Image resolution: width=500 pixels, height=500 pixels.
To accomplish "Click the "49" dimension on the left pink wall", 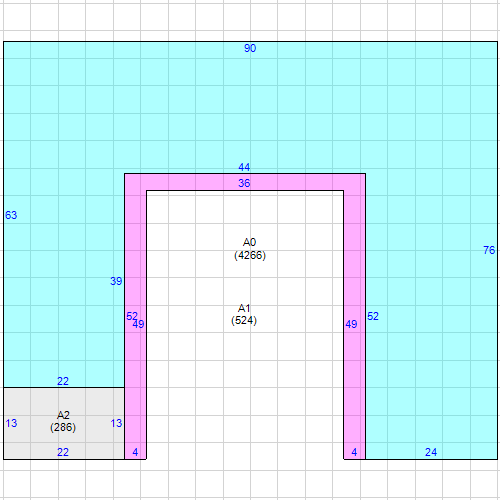I will click(x=139, y=324).
